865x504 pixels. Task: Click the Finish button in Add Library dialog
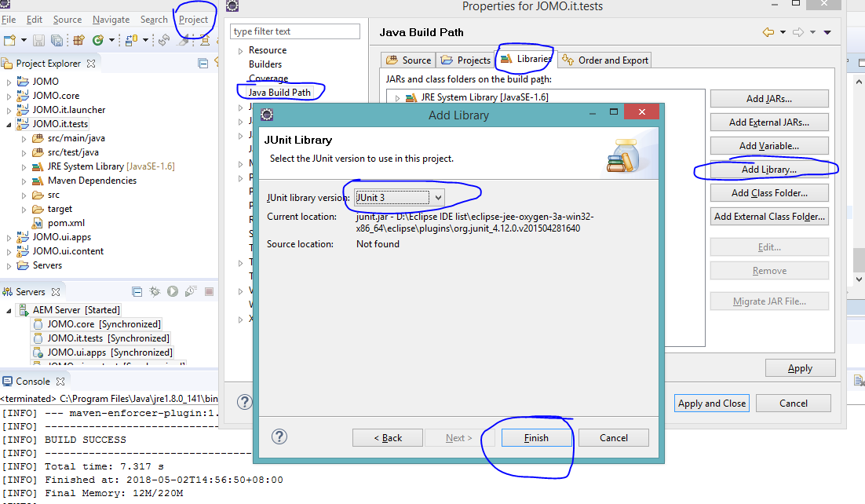pyautogui.click(x=536, y=437)
